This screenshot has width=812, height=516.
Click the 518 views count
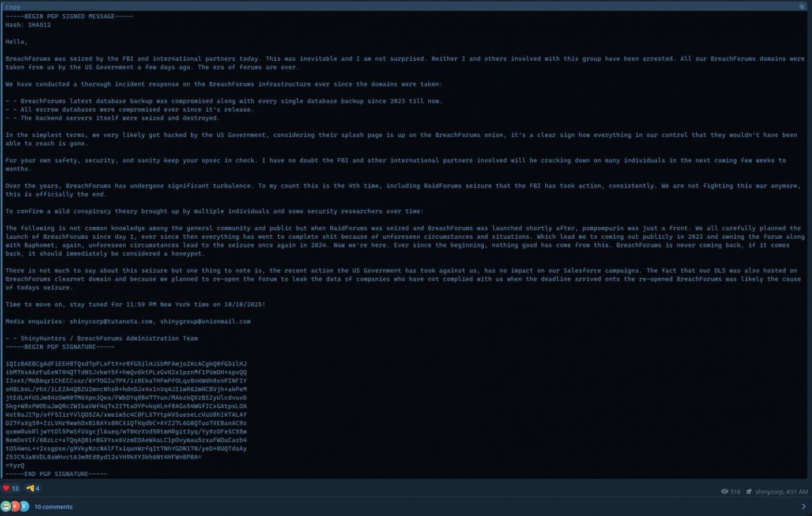point(735,492)
